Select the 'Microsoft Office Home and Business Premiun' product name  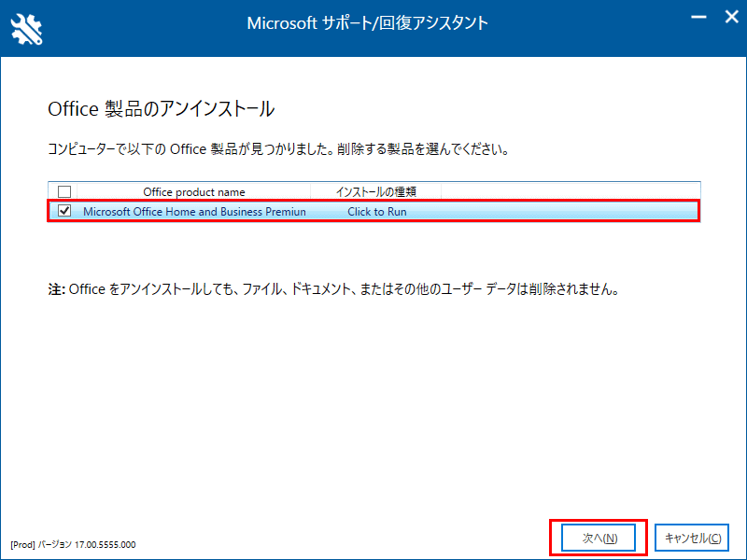[x=194, y=212]
